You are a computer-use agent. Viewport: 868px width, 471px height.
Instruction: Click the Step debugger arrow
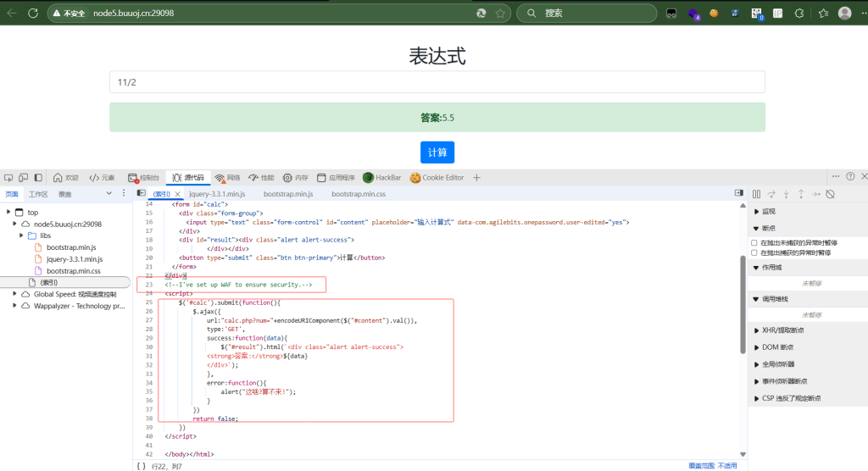[816, 194]
